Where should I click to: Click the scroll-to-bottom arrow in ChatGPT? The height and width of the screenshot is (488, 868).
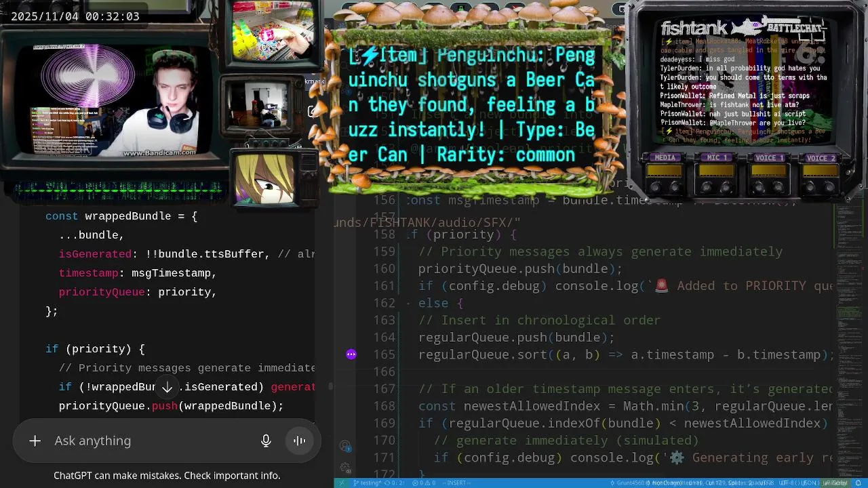(167, 387)
